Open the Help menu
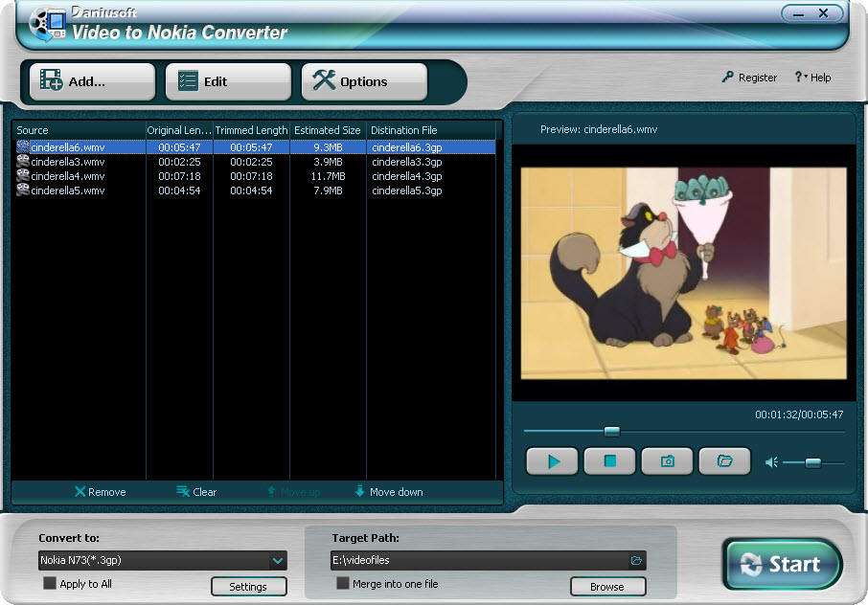Screen dimensions: 868x605 [x=812, y=78]
